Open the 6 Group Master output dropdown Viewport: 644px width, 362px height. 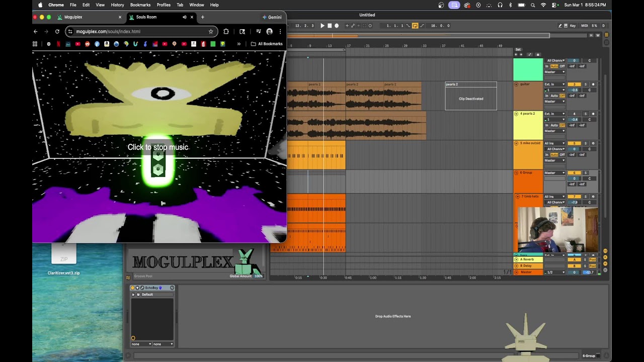tap(554, 173)
